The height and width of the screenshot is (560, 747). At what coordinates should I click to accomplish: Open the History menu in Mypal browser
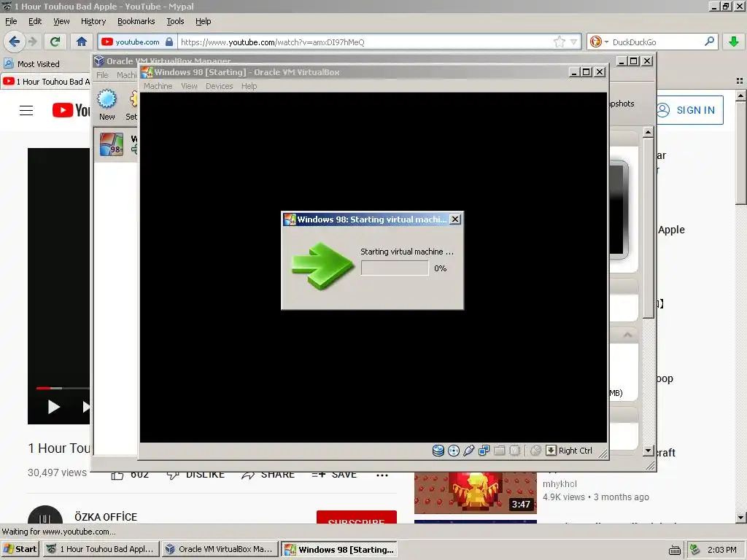point(93,21)
